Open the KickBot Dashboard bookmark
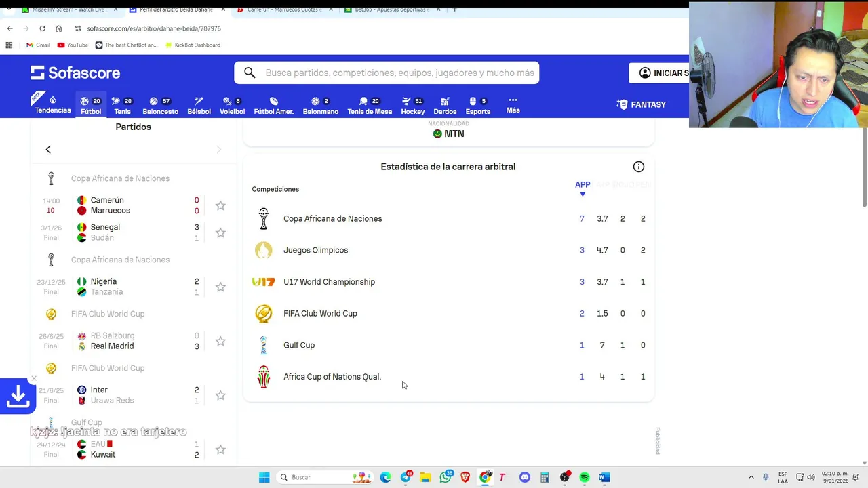Viewport: 868px width, 488px height. [x=192, y=45]
